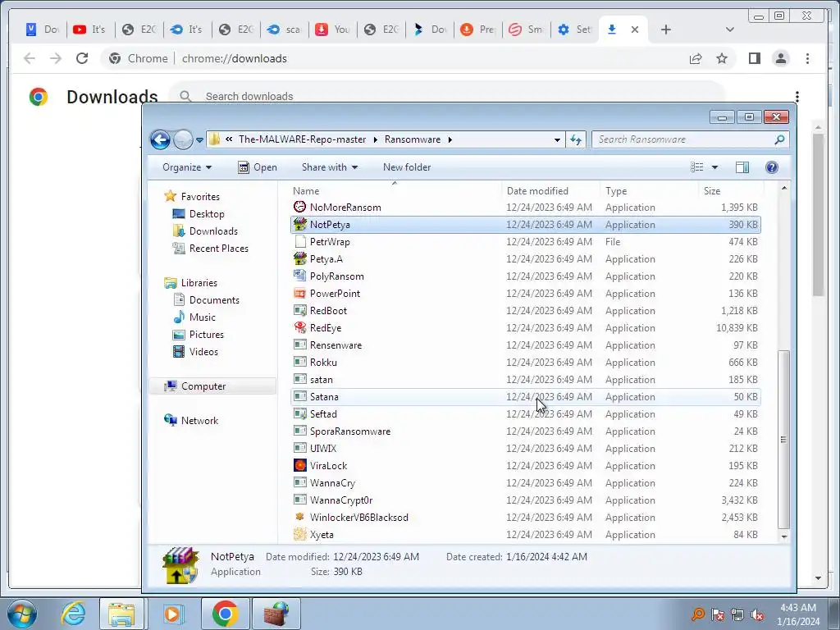The image size is (840, 630).
Task: Open Windows Media Player from taskbar
Action: 173,614
